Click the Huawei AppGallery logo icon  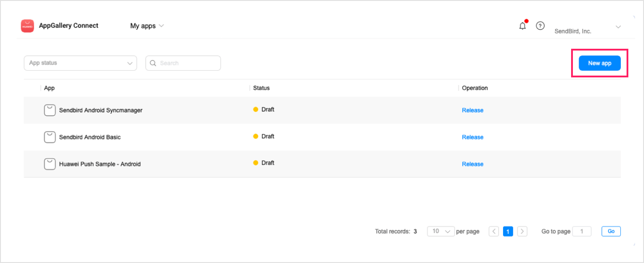tap(27, 26)
